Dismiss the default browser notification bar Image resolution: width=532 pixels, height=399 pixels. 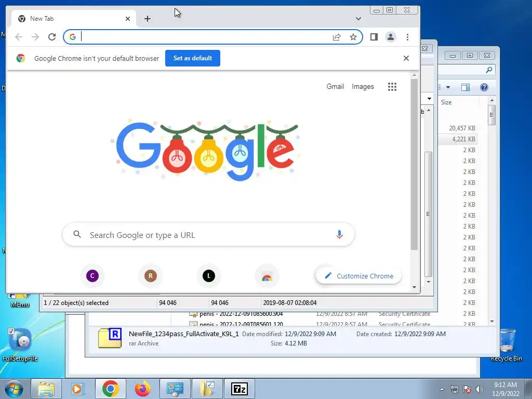[406, 58]
